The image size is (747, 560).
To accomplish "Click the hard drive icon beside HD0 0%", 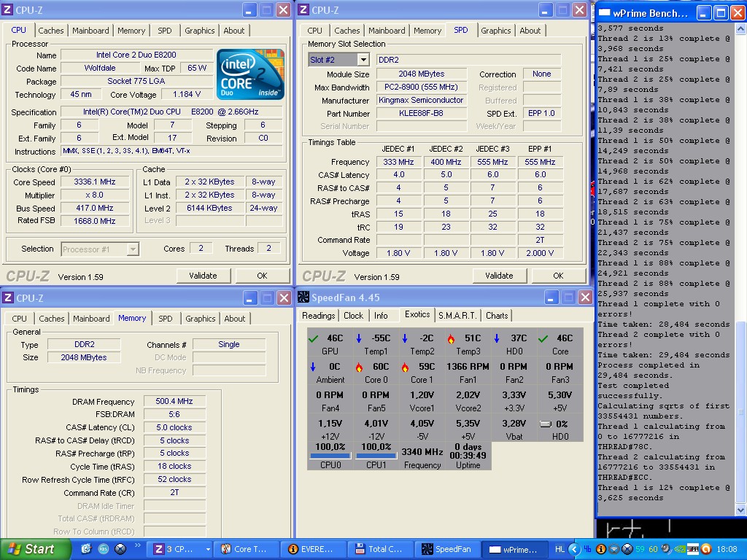I will [x=546, y=424].
